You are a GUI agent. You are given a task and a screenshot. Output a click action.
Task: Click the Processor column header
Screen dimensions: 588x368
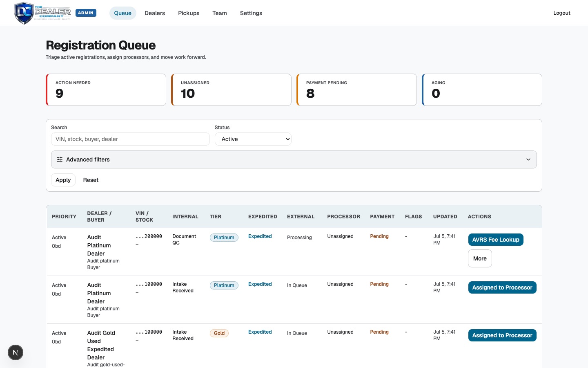(343, 217)
